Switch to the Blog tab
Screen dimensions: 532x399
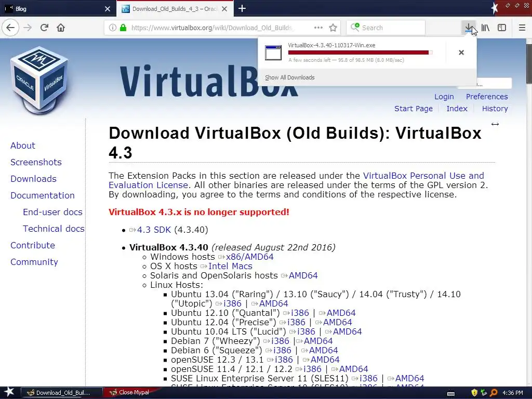pyautogui.click(x=58, y=9)
